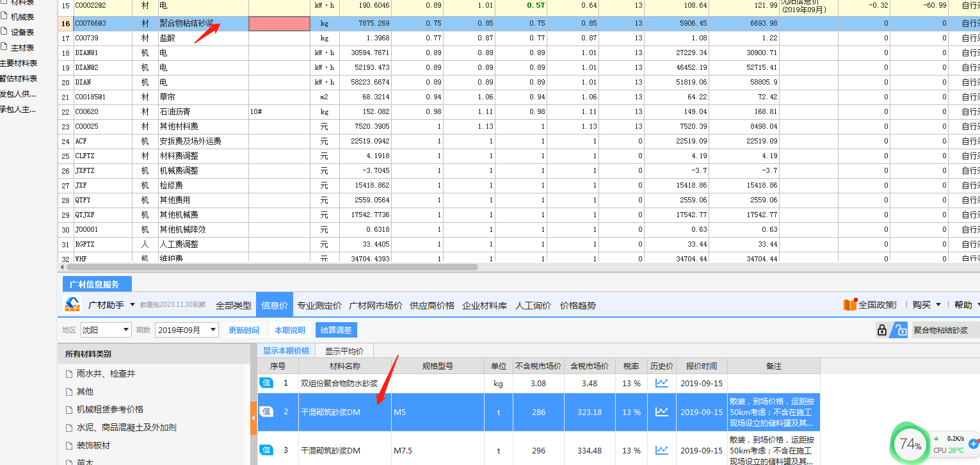
Task: Open the 帮助 dropdown menu
Action: (967, 306)
